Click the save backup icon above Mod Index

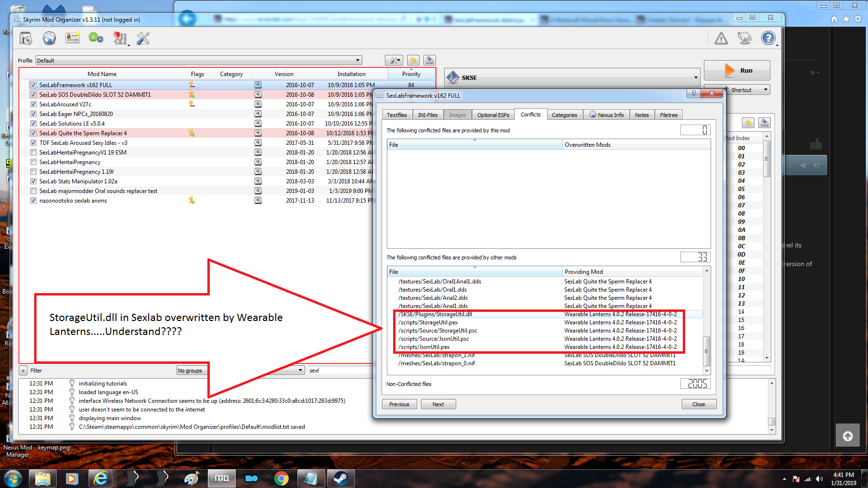(x=765, y=123)
